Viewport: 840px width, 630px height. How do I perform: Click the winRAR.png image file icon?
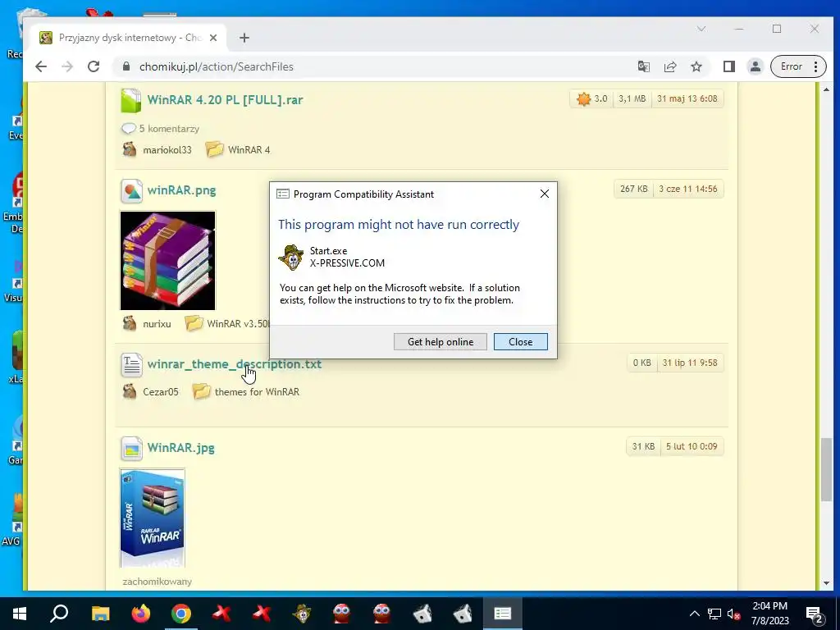point(131,190)
